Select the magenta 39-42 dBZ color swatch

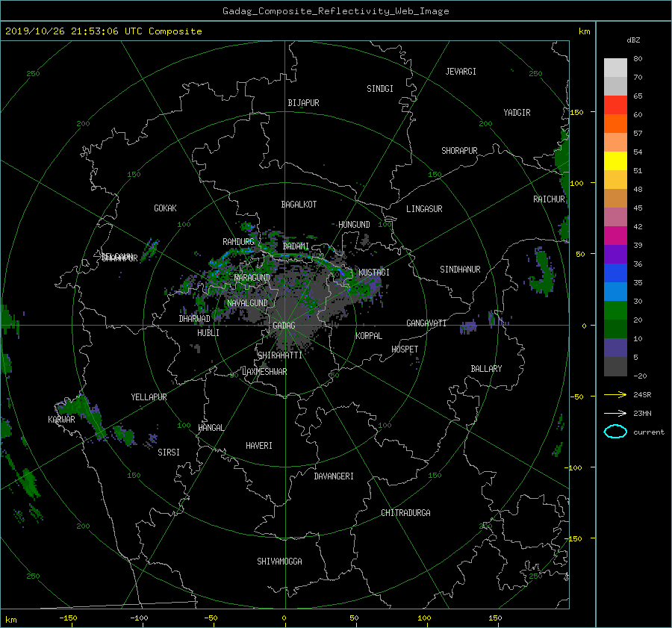tap(615, 236)
